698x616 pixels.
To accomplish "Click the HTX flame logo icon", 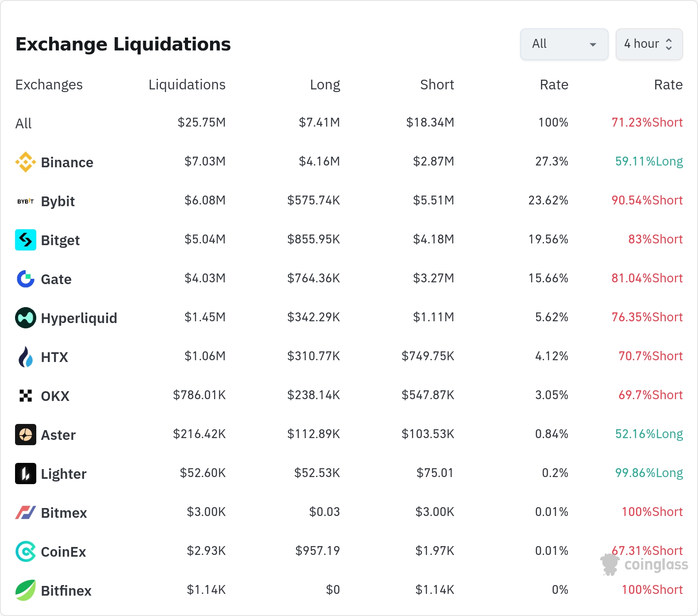I will point(26,357).
